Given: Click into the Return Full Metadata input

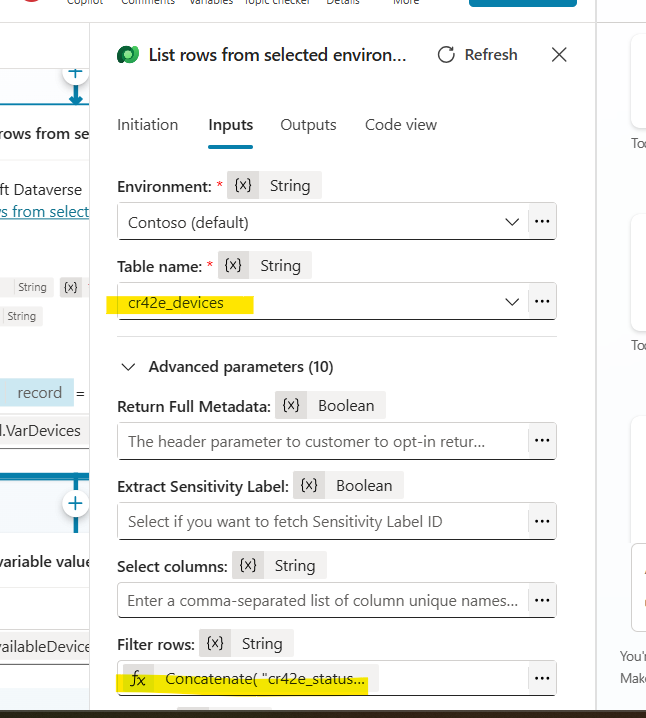Looking at the screenshot, I should [323, 441].
